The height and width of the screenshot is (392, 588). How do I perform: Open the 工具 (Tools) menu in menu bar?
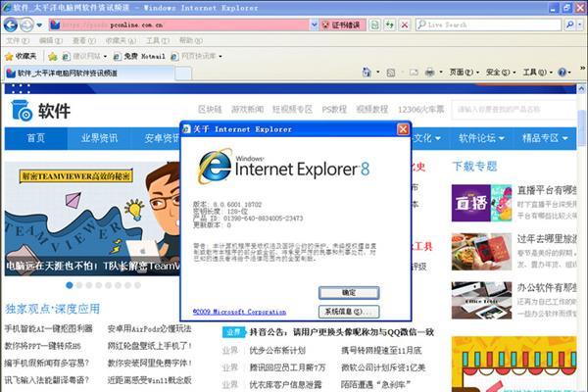158,40
